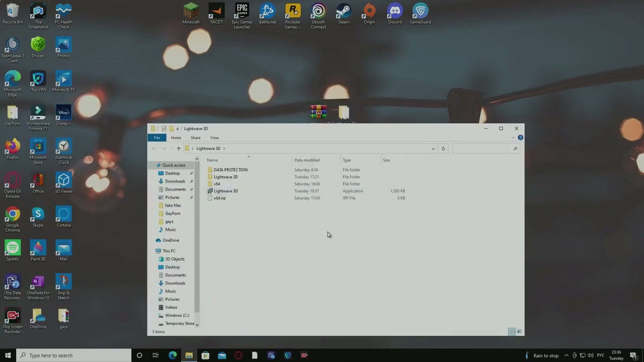The image size is (644, 362).
Task: Select the Dr.web desktop icon
Action: click(x=38, y=48)
